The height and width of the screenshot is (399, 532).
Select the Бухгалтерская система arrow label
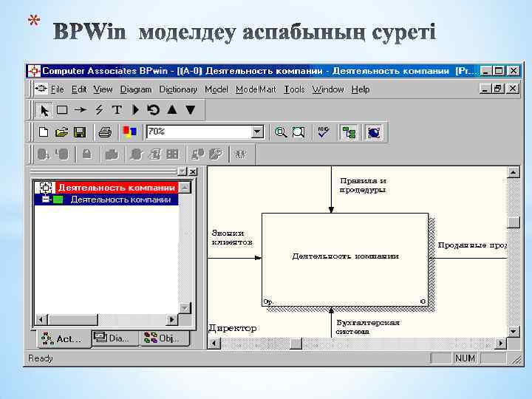click(x=368, y=327)
